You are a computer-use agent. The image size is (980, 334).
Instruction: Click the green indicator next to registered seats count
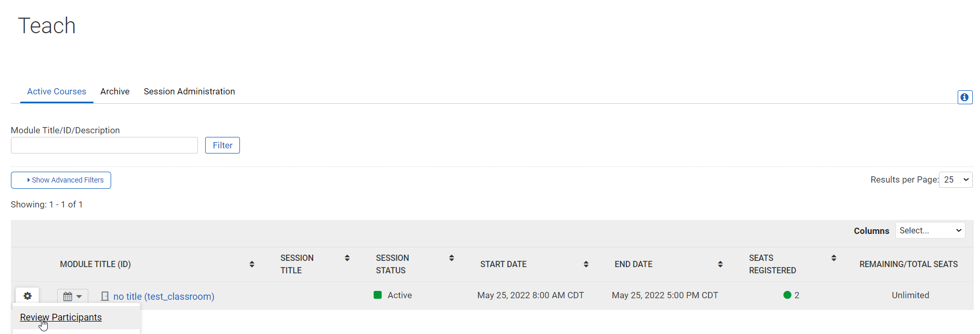[788, 295]
